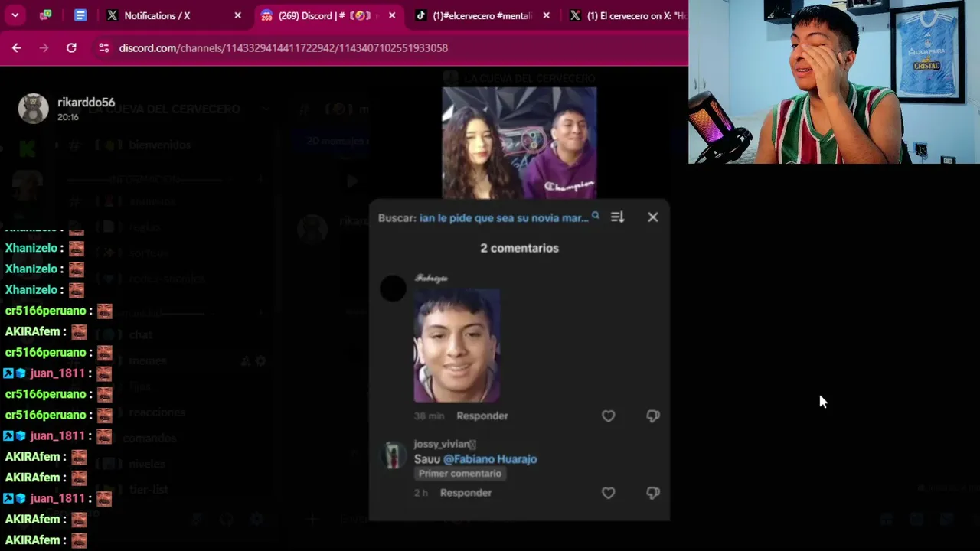This screenshot has width=980, height=551.
Task: Open the dimmed 'memes' Discord channel
Action: coord(148,360)
